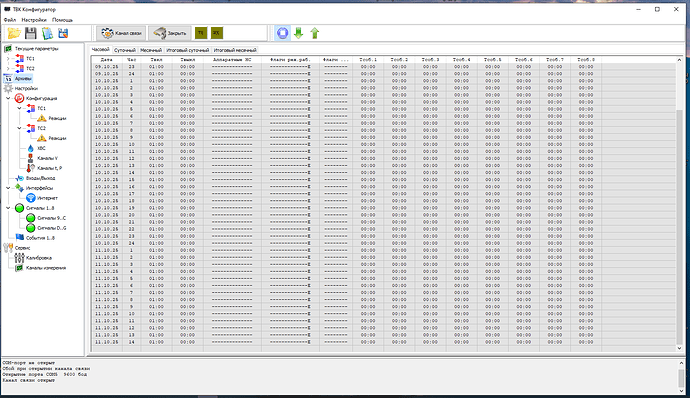
Task: Switch to the Итоговый месячный tab
Action: 235,50
